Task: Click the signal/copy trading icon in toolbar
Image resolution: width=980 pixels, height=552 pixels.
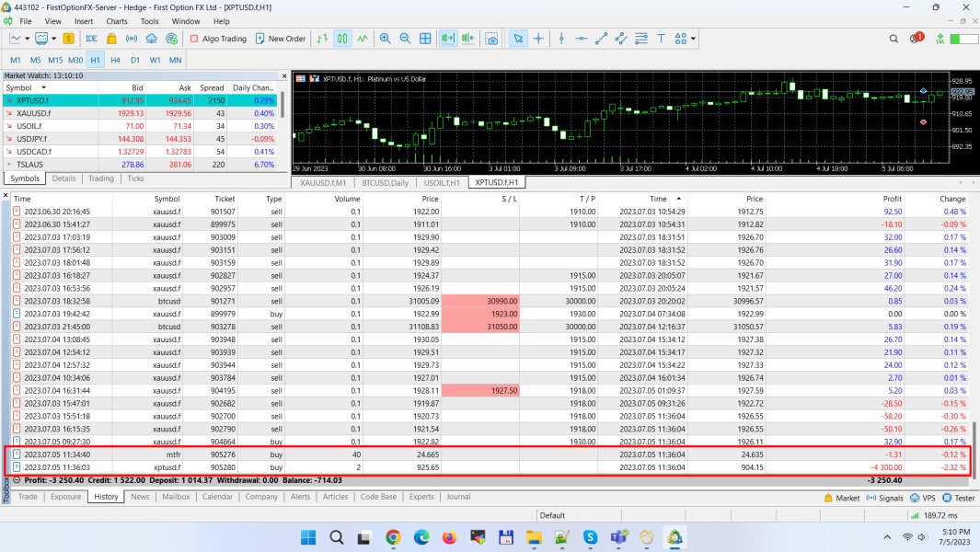Action: click(171, 39)
